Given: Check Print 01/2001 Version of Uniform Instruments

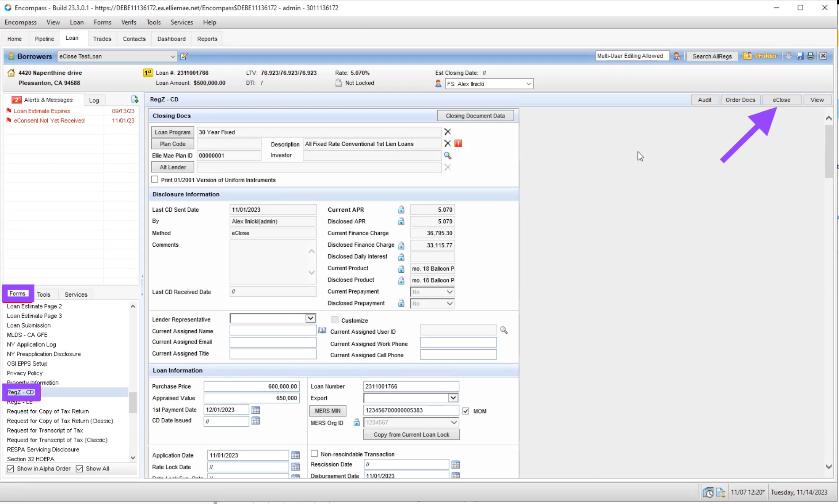Looking at the screenshot, I should point(155,179).
